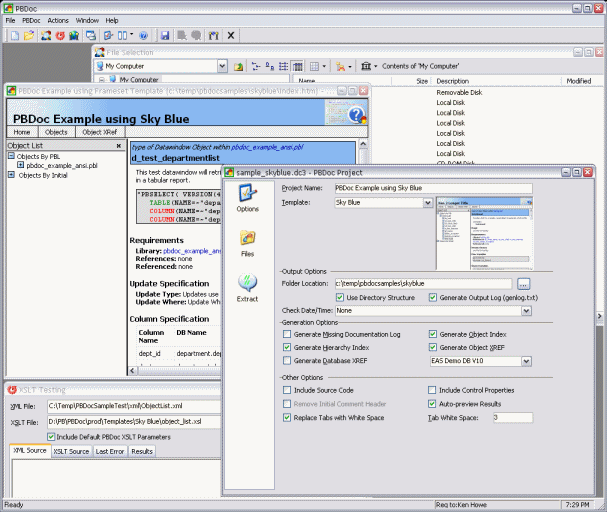The image size is (607, 512).
Task: Toggle Include Source Code checkbox
Action: (288, 390)
